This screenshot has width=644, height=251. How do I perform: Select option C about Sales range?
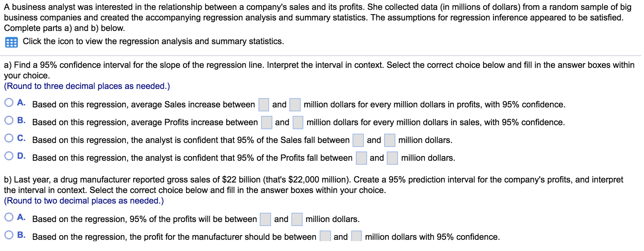click(9, 138)
